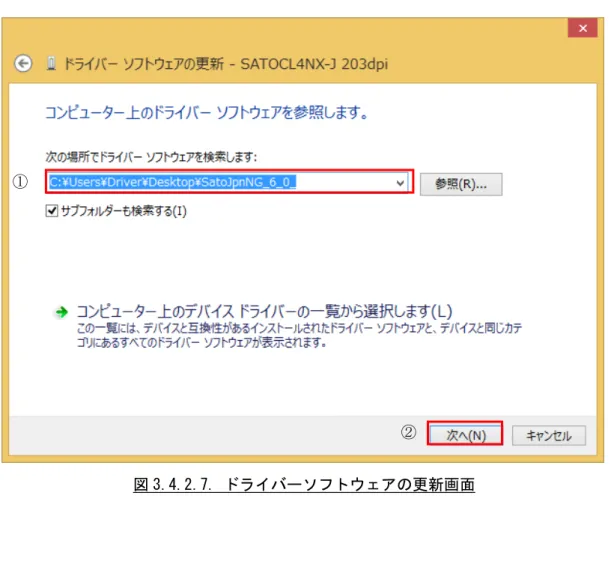
Task: Click the device icon in the title bar
Action: pos(51,63)
